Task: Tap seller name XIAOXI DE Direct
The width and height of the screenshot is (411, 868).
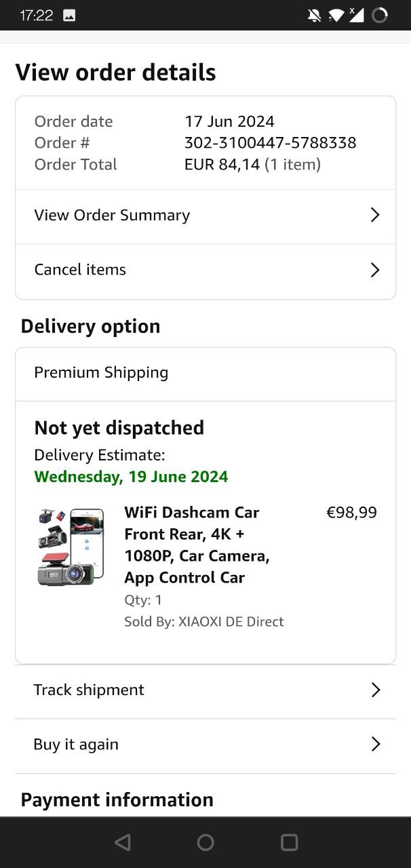Action: point(231,622)
